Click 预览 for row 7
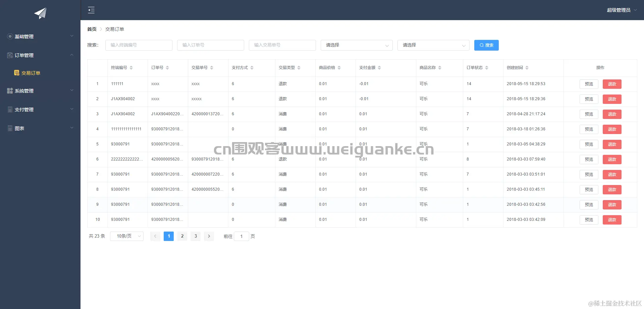 tap(589, 175)
